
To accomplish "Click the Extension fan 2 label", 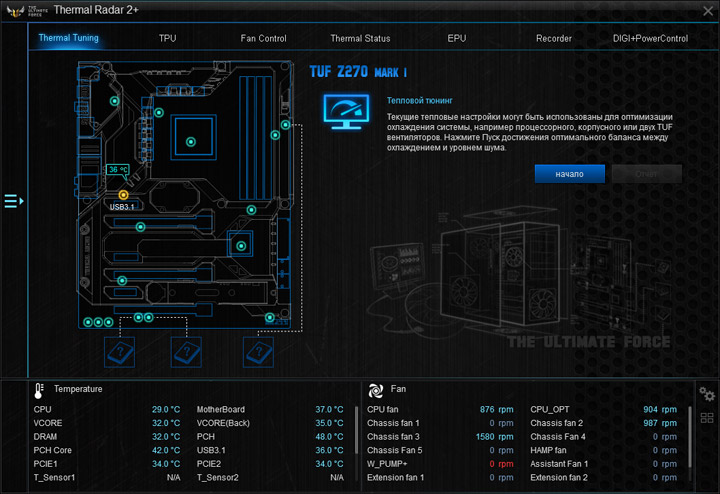I will coord(559,477).
